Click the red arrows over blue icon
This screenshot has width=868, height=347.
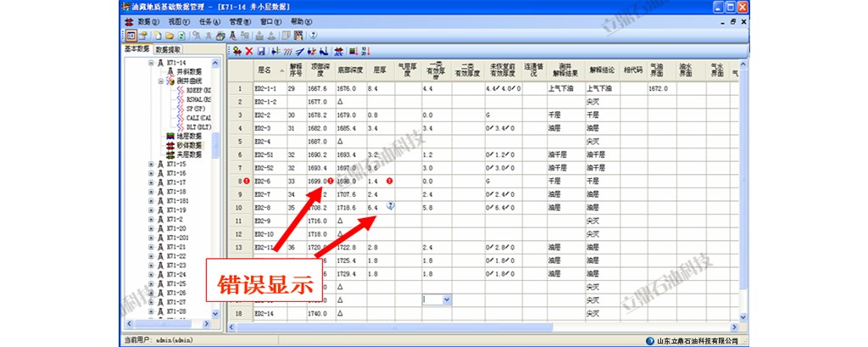click(338, 51)
